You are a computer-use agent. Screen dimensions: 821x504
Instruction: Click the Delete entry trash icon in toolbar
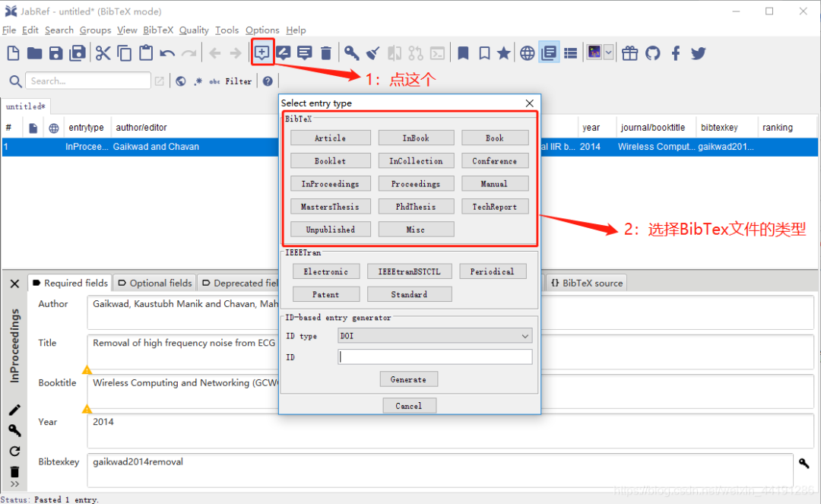[x=325, y=53]
